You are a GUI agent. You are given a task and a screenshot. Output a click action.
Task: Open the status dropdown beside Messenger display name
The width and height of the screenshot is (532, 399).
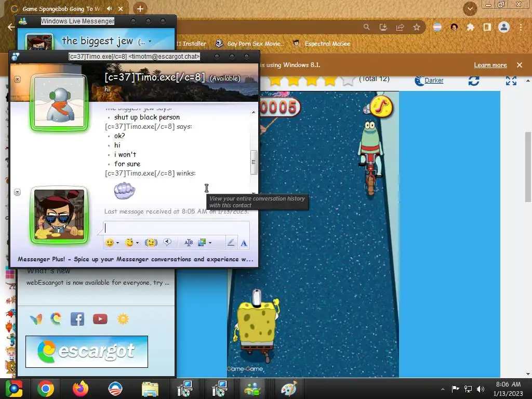(150, 42)
